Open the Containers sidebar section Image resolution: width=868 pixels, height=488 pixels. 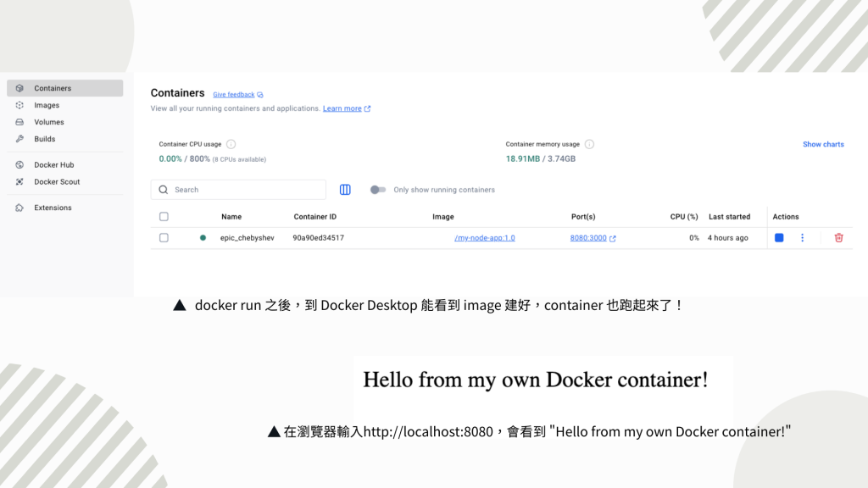[x=64, y=88]
